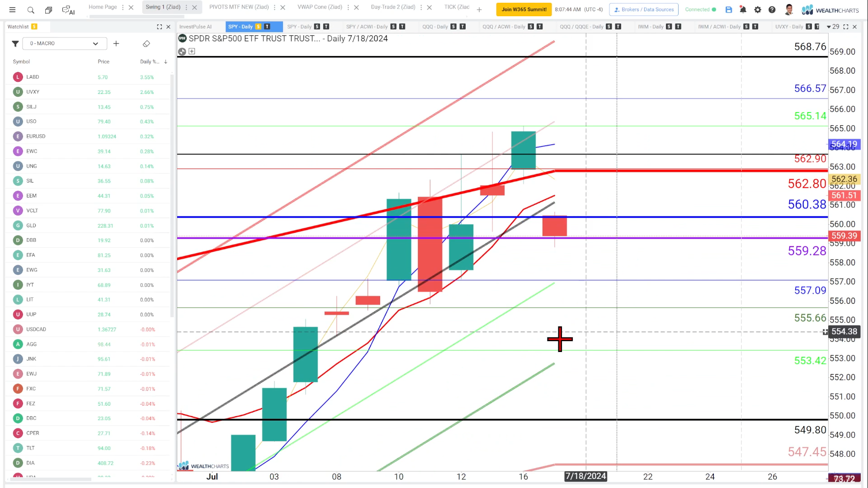Sort watchlist by Symbol header
Image resolution: width=868 pixels, height=488 pixels.
21,61
